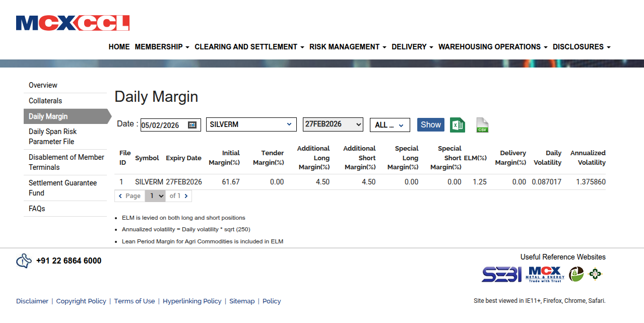
Task: Click the phone contact icon
Action: point(24,261)
